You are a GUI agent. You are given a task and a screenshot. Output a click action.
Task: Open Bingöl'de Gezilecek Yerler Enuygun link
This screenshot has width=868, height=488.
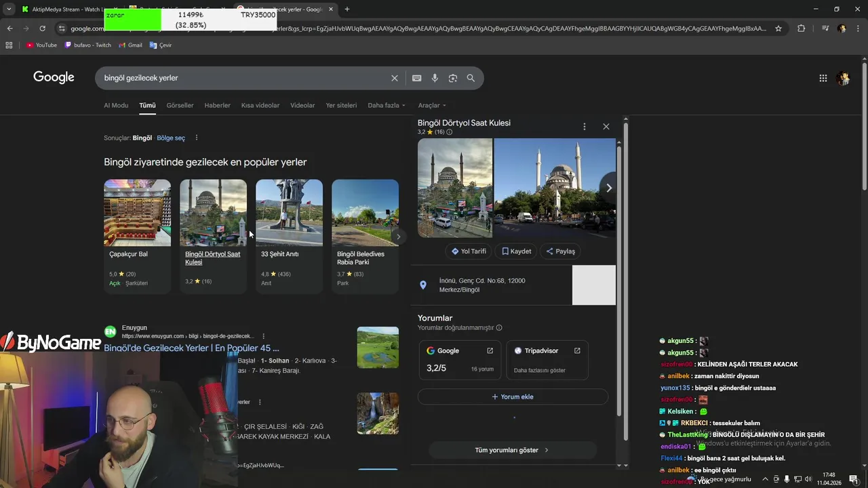click(191, 348)
